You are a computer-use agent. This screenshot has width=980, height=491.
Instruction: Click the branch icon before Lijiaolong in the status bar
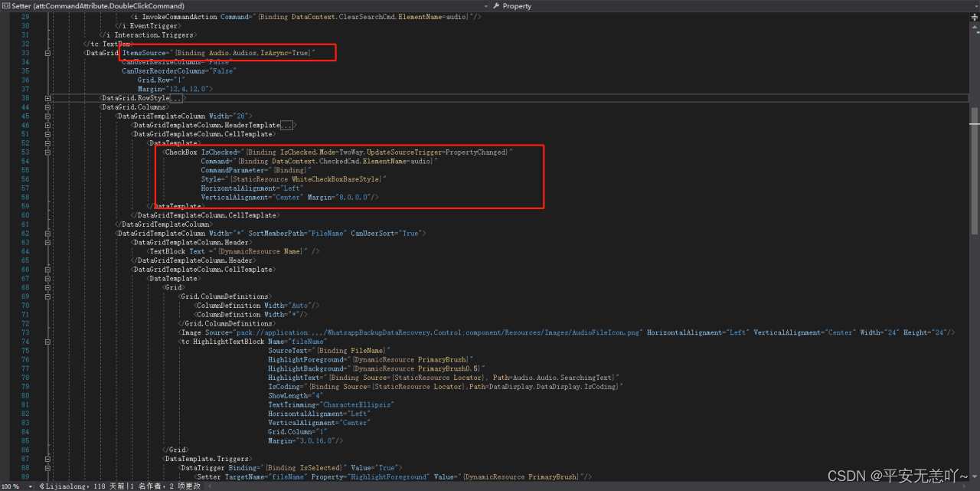click(42, 486)
